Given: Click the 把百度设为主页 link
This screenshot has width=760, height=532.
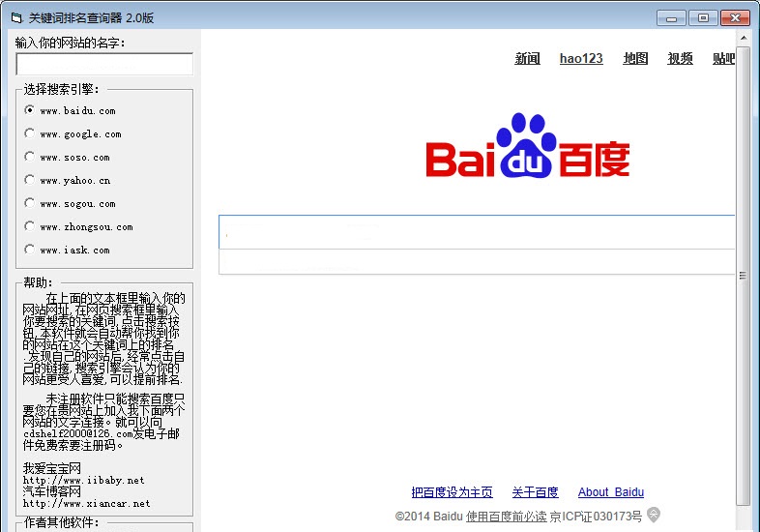Looking at the screenshot, I should [452, 492].
